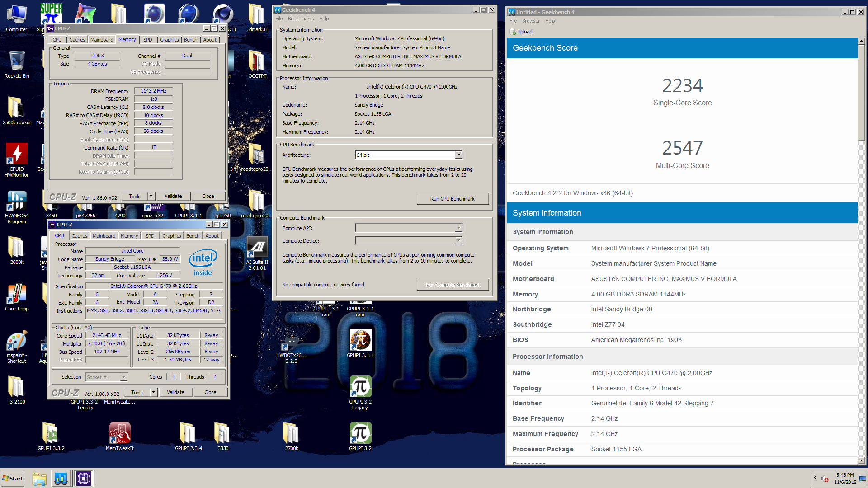Open the Socket #1 selection dropdown

123,377
